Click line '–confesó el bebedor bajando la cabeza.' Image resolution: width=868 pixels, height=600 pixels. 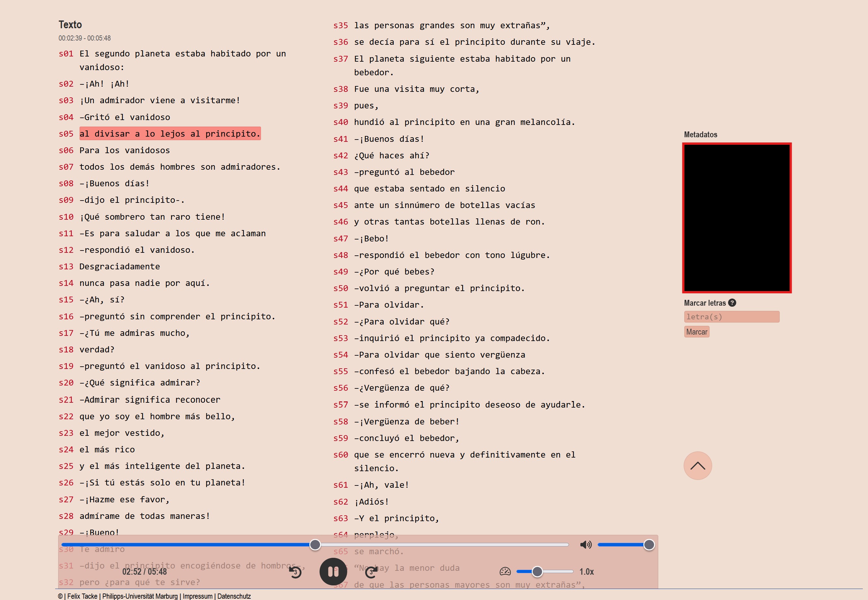click(x=450, y=371)
